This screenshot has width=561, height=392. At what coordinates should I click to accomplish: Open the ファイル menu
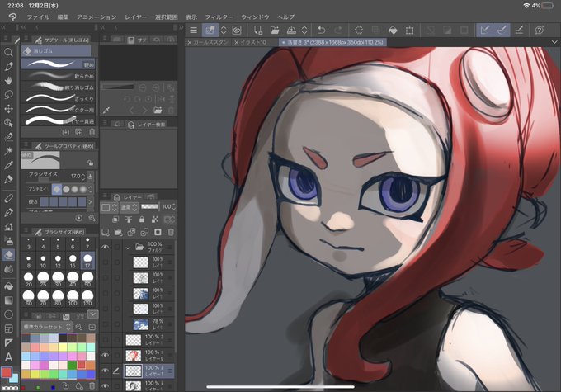pos(38,17)
